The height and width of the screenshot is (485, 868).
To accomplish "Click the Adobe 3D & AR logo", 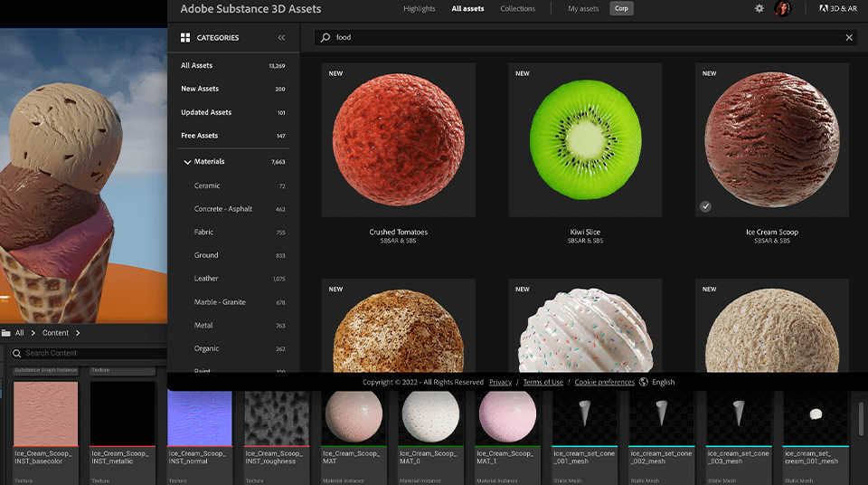I will coord(838,8).
